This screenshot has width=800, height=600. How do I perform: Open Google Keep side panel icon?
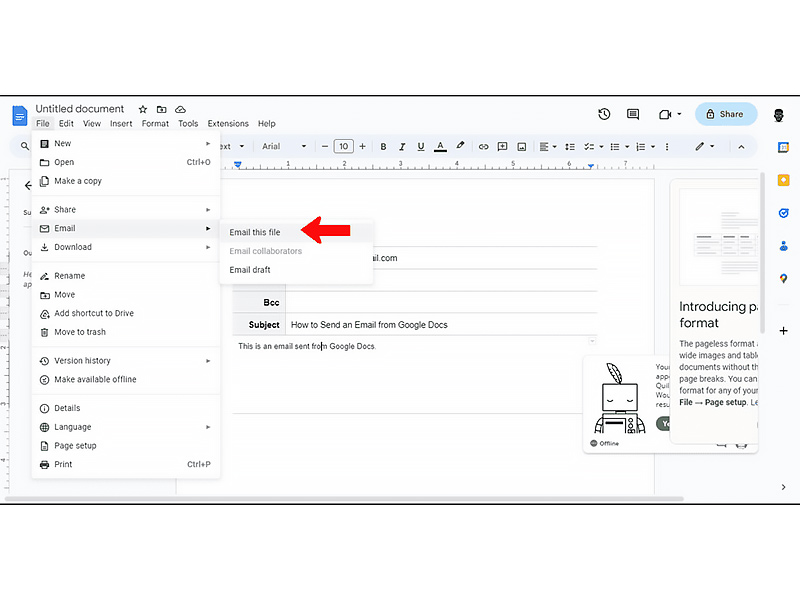(783, 180)
